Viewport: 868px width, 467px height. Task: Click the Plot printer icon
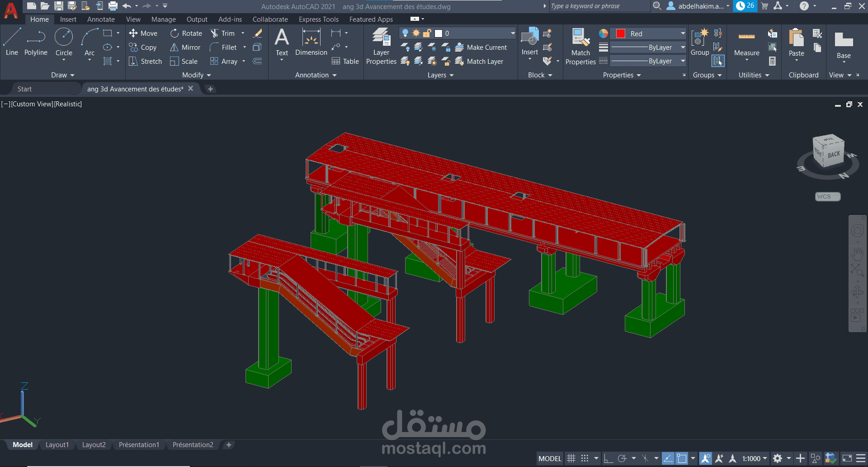pyautogui.click(x=113, y=6)
